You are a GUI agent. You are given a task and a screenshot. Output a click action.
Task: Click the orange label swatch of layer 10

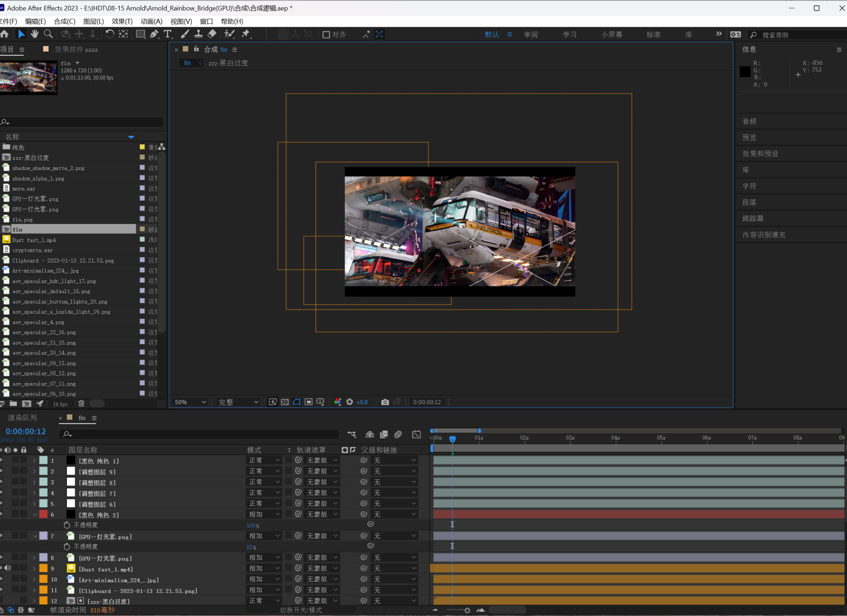pos(43,579)
